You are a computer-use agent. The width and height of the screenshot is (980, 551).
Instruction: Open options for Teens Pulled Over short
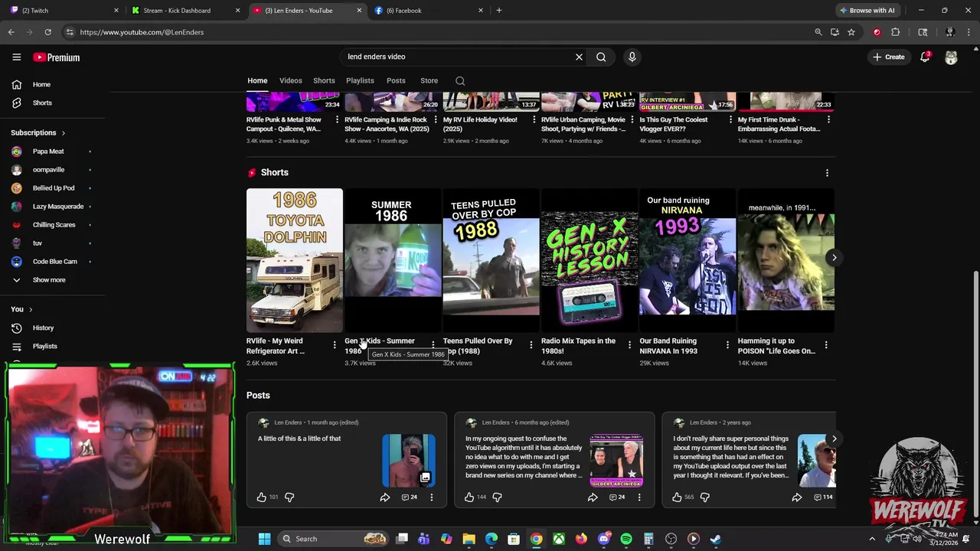pyautogui.click(x=531, y=345)
